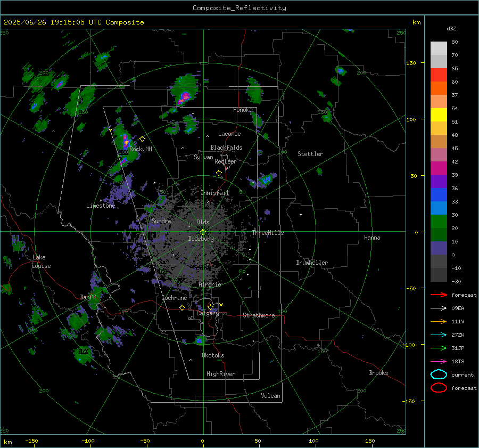This screenshot has width=479, height=448.
Task: Click the Didsbury label on map
Action: [201, 239]
